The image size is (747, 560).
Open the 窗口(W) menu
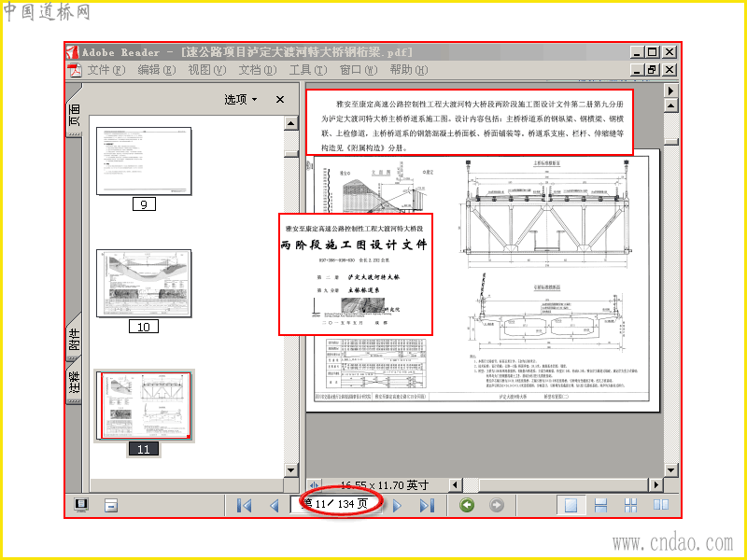coord(359,70)
